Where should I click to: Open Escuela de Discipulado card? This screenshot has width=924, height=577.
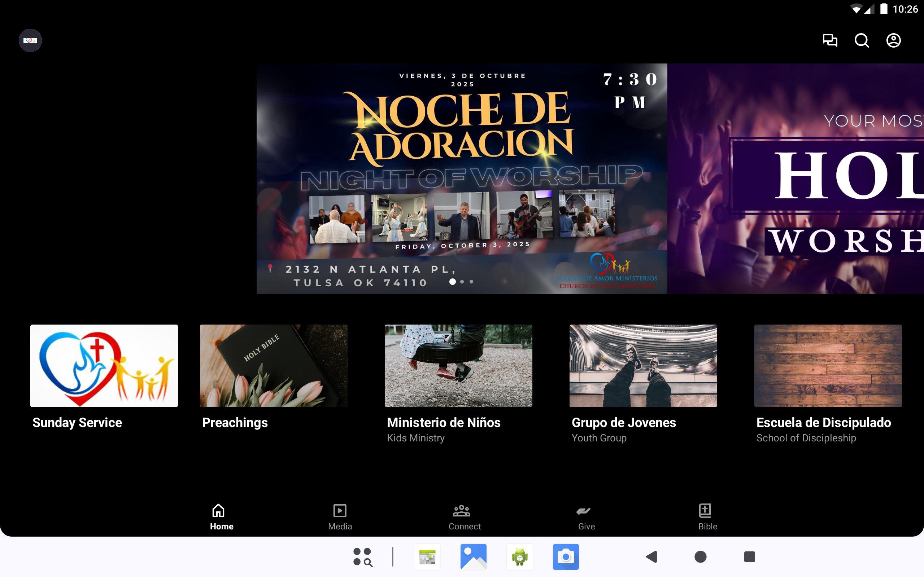[828, 366]
